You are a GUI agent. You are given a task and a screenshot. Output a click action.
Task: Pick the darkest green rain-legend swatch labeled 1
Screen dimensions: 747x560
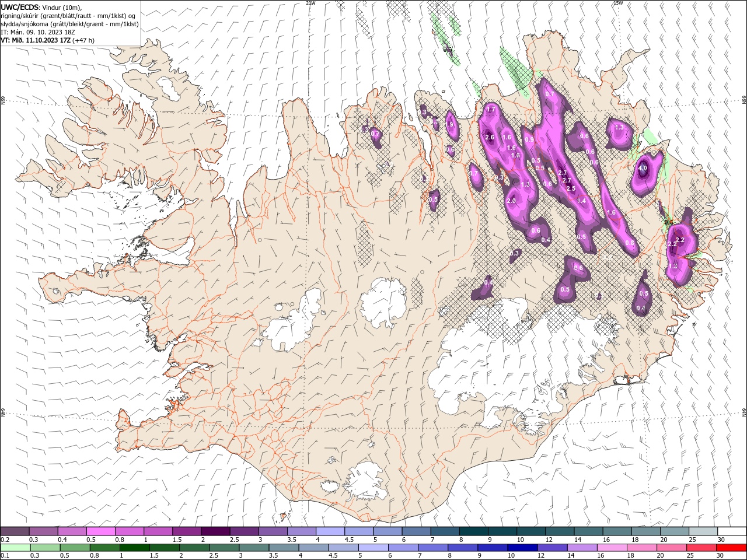point(134,548)
